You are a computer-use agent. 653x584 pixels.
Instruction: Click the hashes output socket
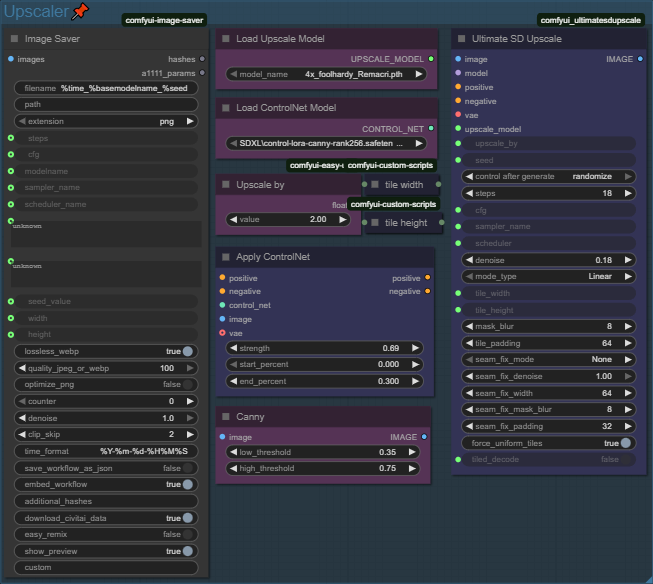click(202, 59)
